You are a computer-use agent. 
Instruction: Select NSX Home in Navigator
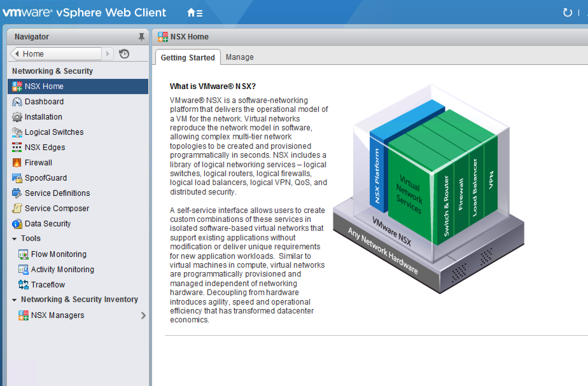pos(78,86)
